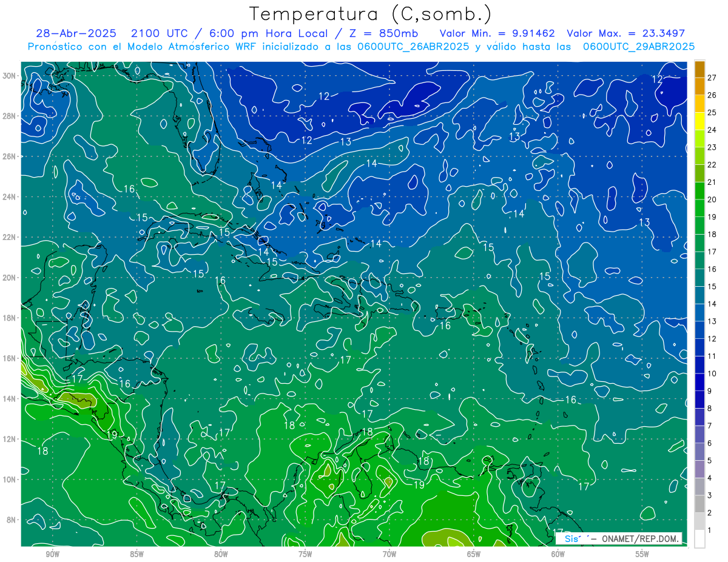This screenshot has width=728, height=562.
Task: Click the '18N' latitude label
Action: click(10, 318)
